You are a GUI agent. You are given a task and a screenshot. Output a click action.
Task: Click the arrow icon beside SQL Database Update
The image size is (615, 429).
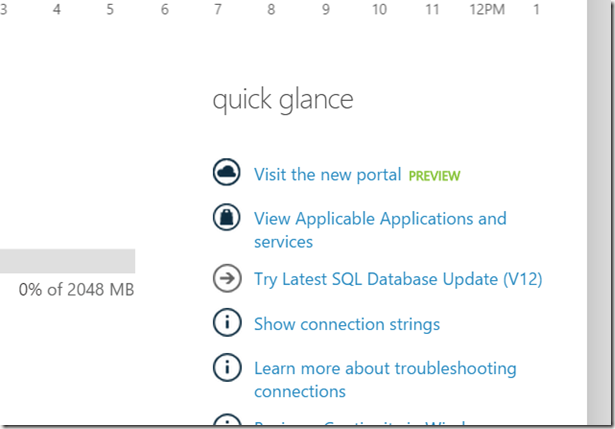tap(227, 279)
